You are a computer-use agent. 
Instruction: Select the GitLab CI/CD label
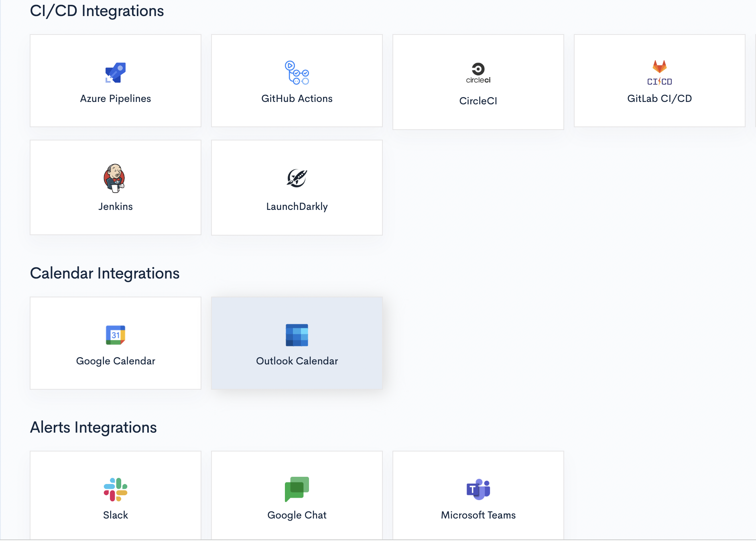pos(660,99)
